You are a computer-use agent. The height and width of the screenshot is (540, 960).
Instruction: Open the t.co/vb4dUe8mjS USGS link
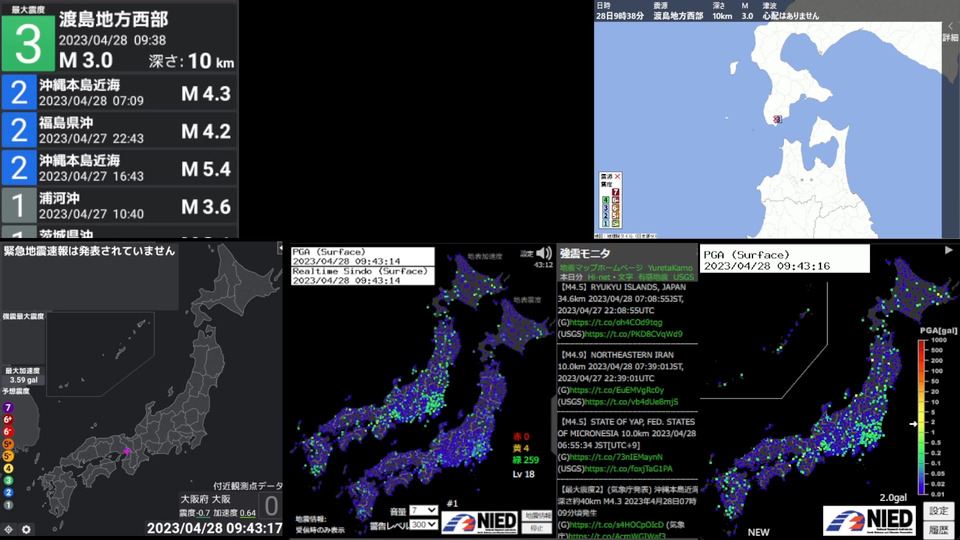pos(632,402)
